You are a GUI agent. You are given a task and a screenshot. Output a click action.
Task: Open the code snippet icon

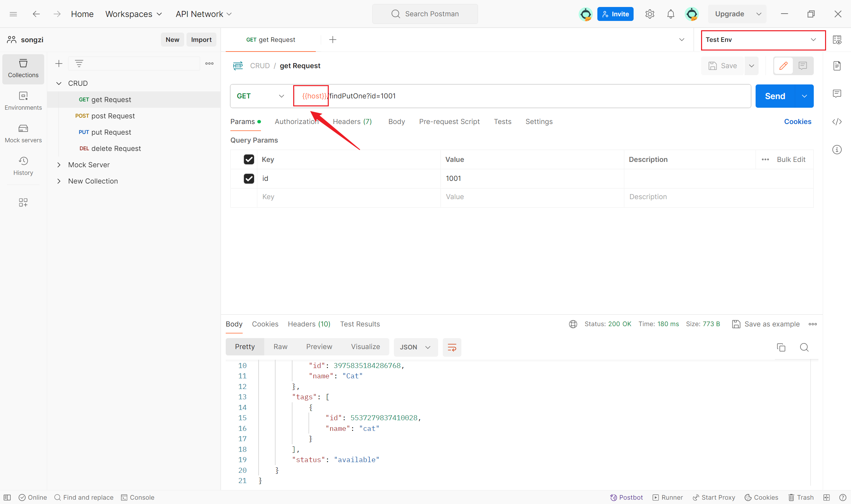(x=837, y=122)
